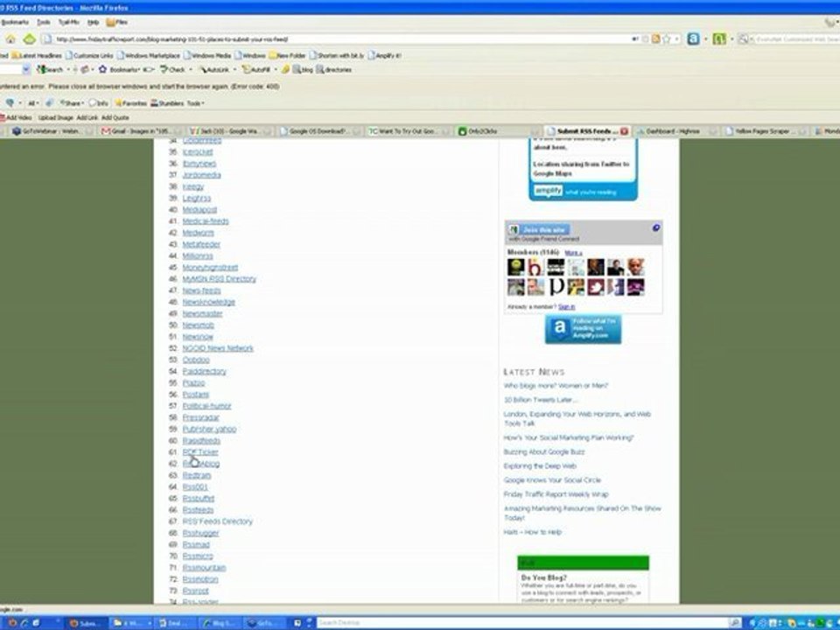Click the blue Amplify 'a' toolbar icon
The image size is (840, 630).
point(693,38)
